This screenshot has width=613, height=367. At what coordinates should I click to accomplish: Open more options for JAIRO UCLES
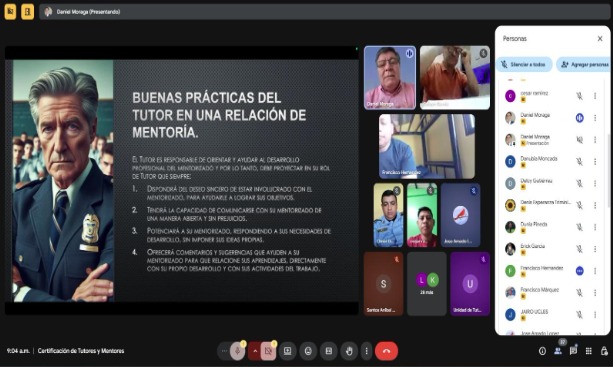[595, 315]
